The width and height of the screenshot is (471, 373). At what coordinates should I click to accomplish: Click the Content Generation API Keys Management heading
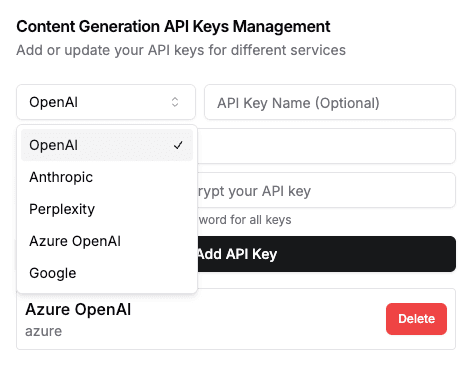pyautogui.click(x=173, y=27)
